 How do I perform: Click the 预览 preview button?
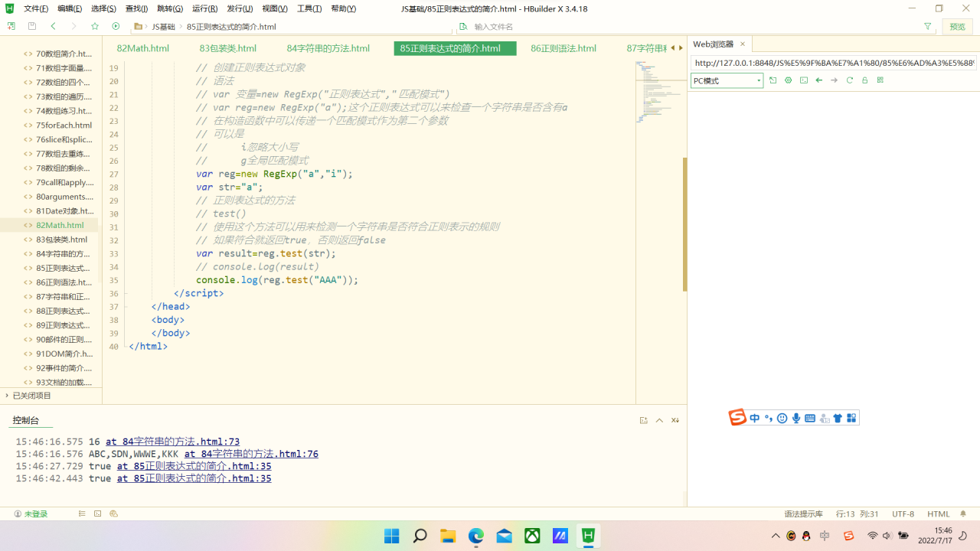click(x=958, y=26)
